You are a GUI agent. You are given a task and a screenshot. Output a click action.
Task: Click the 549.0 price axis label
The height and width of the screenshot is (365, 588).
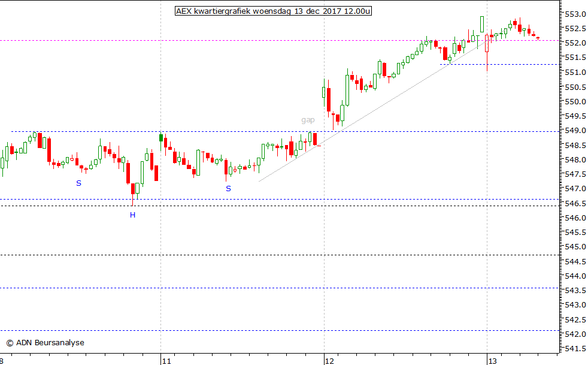tap(575, 131)
